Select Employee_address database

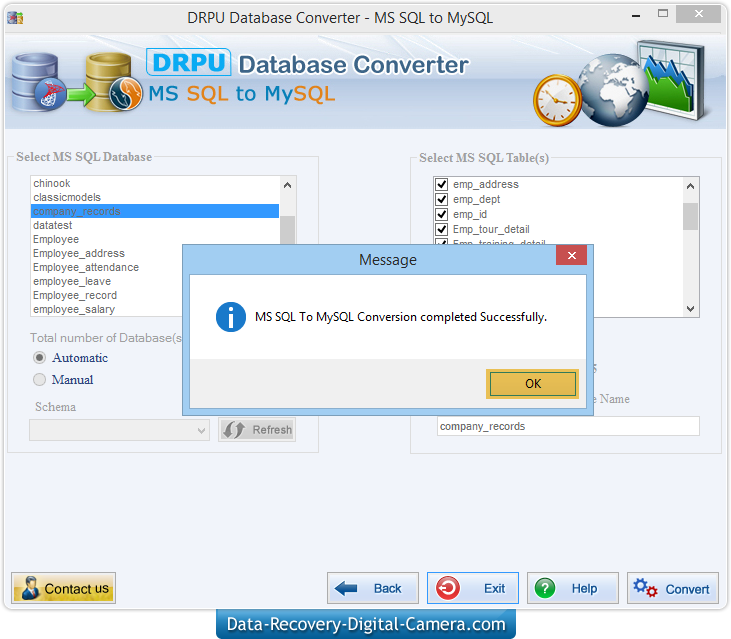coord(107,253)
